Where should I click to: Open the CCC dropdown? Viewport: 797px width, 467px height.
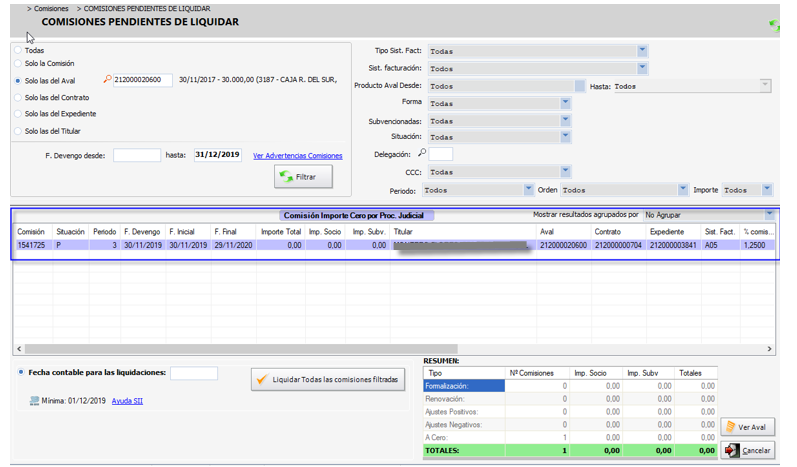[x=565, y=172]
